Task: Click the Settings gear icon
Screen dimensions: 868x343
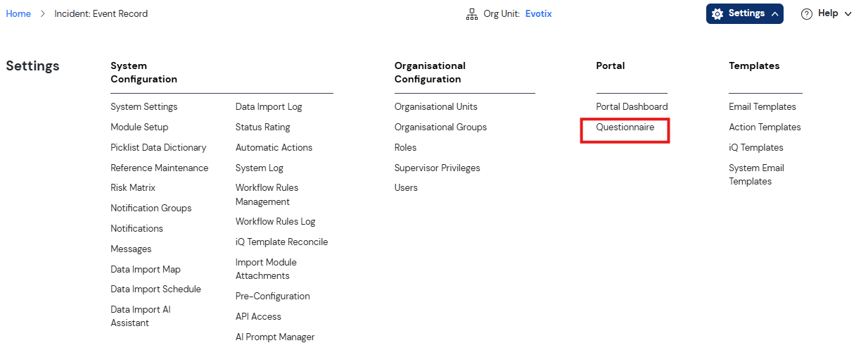Action: [717, 14]
